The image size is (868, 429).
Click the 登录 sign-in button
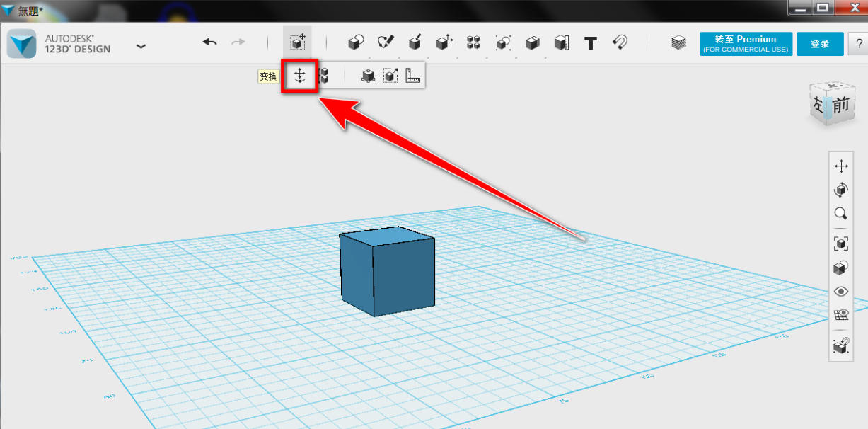click(820, 44)
